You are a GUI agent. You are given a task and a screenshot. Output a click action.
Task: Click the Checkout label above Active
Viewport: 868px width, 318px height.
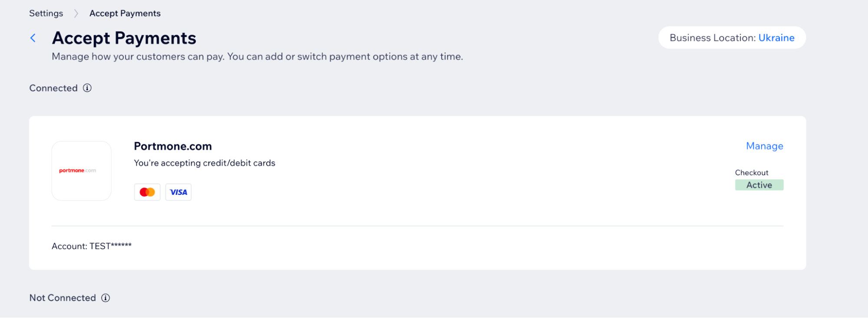coord(752,173)
